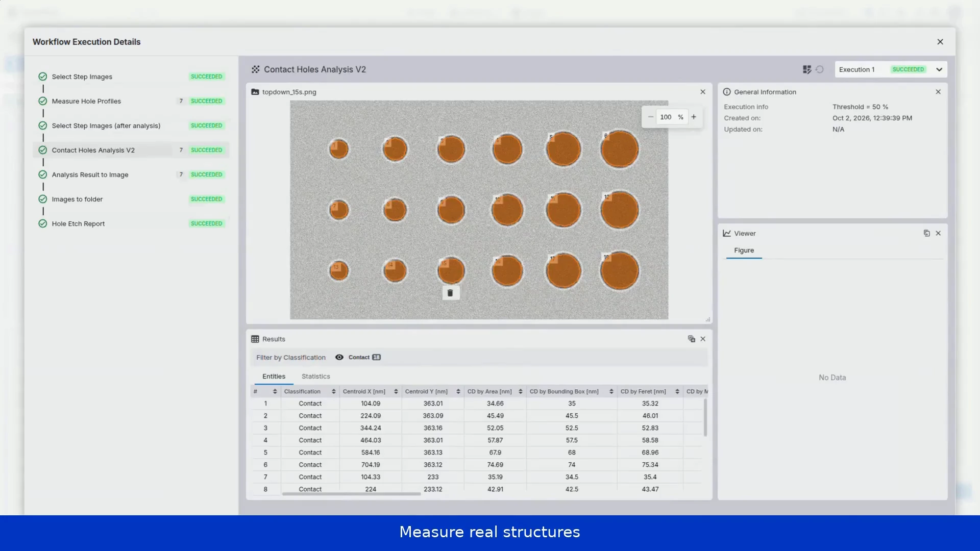Viewport: 980px width, 551px height.
Task: Open the Execution 1 dropdown
Action: click(891, 69)
